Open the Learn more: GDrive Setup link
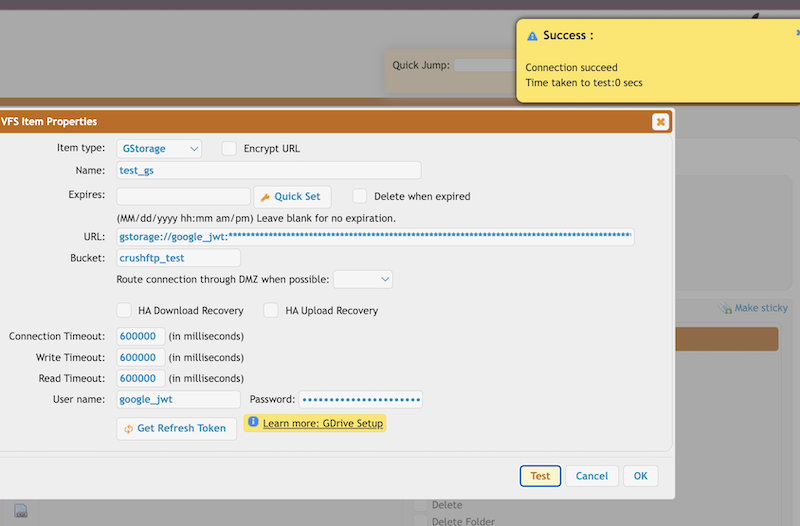The image size is (800, 526). click(x=323, y=423)
